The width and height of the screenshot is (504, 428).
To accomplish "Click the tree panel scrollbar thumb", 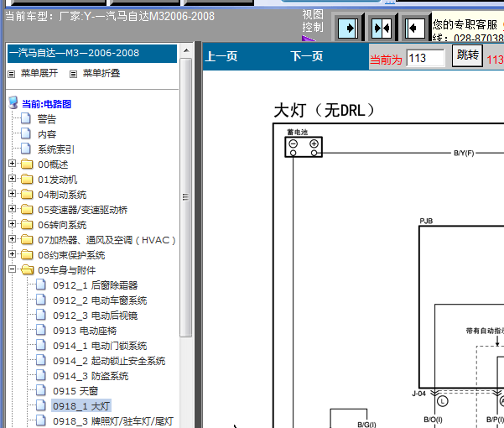I will [x=186, y=197].
